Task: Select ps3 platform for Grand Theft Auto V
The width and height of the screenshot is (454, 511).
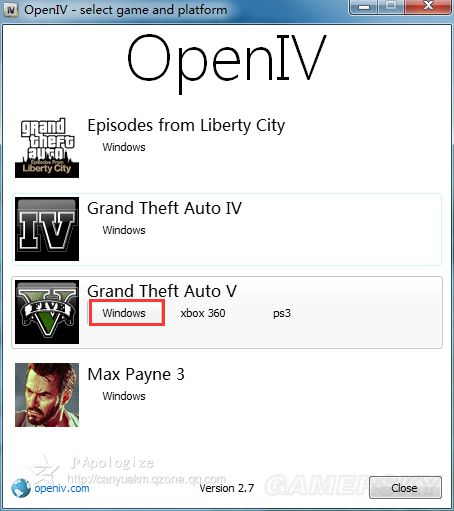Action: [282, 313]
